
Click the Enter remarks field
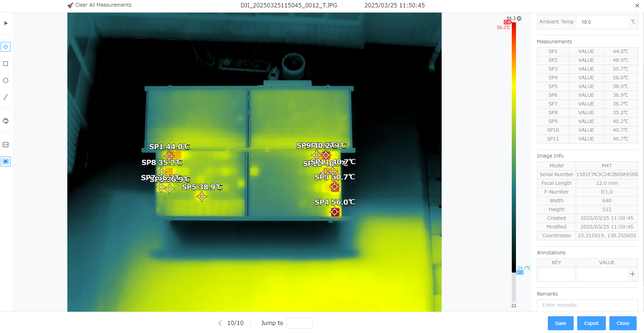(x=587, y=305)
